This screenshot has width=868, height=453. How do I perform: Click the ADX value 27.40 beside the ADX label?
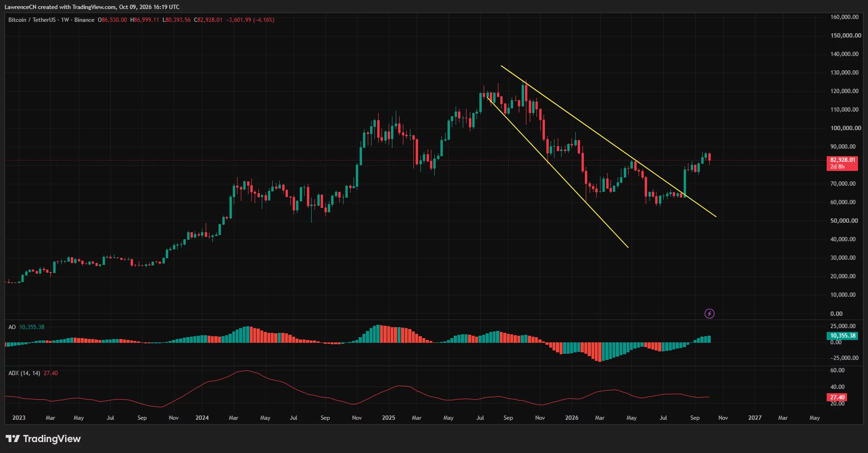(51, 373)
